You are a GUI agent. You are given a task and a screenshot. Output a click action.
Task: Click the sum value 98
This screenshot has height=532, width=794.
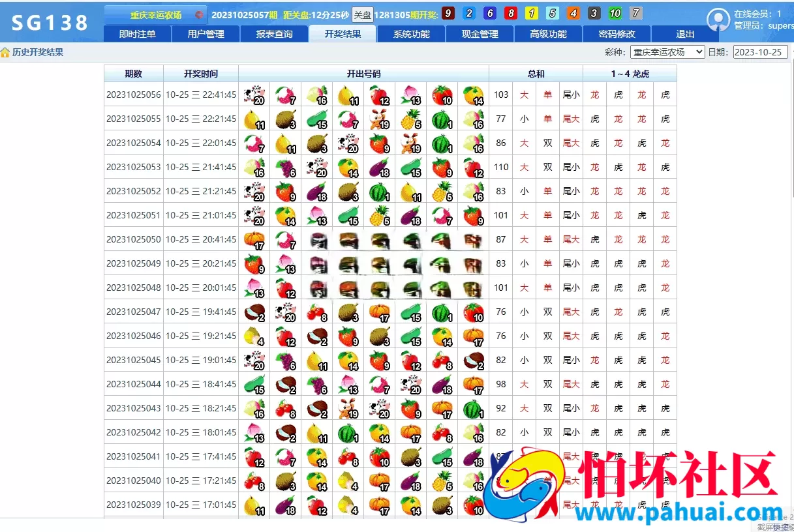point(501,384)
